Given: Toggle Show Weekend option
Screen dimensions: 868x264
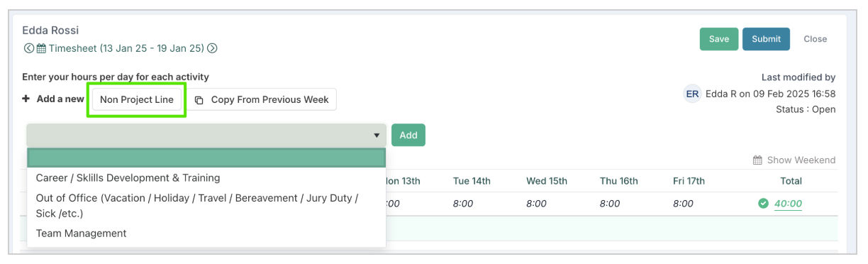Looking at the screenshot, I should [794, 160].
